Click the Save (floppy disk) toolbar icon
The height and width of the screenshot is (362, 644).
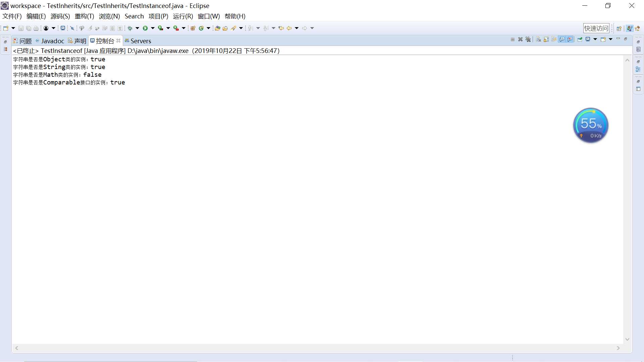[x=21, y=28]
